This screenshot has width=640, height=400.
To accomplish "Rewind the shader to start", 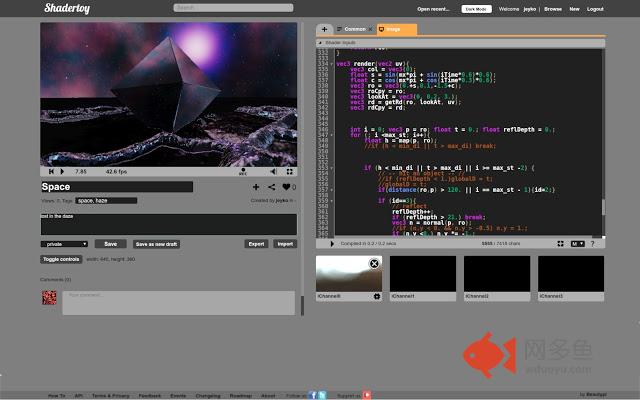I will tap(51, 172).
